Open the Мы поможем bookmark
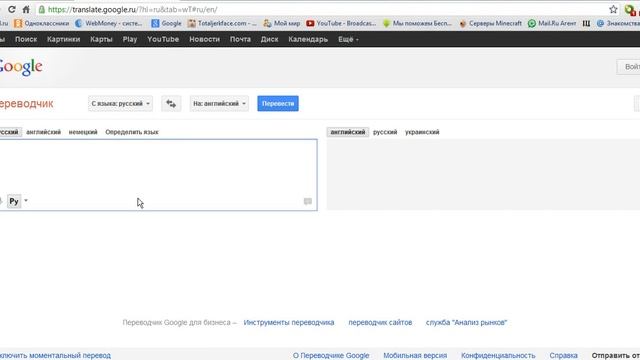The width and height of the screenshot is (640, 360). (417, 24)
